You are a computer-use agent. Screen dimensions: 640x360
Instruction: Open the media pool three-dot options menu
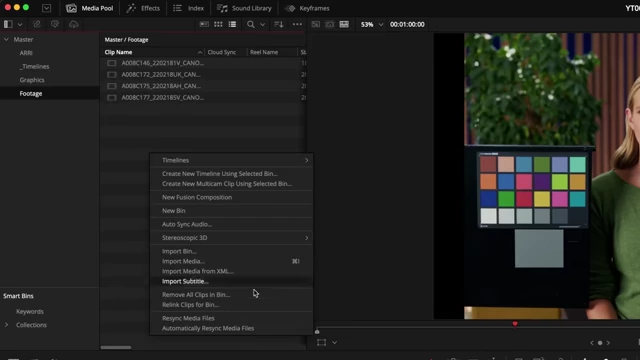pos(298,24)
